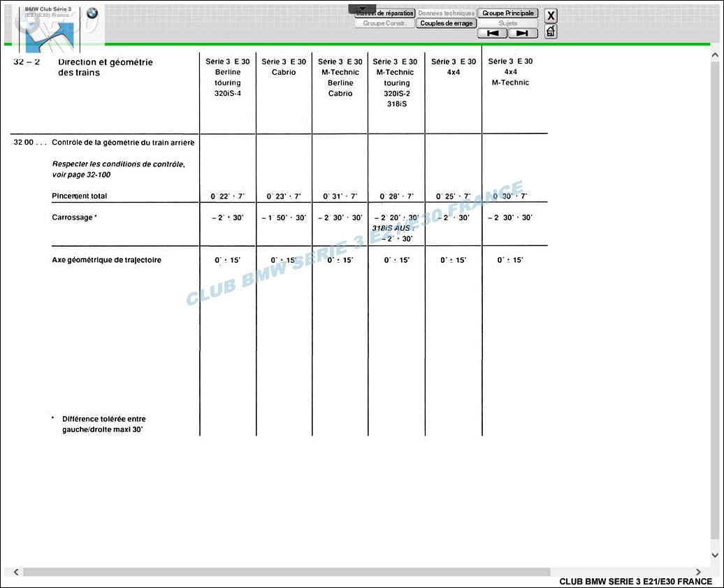Click pincement value 0° 23' ± 7'

(x=284, y=196)
